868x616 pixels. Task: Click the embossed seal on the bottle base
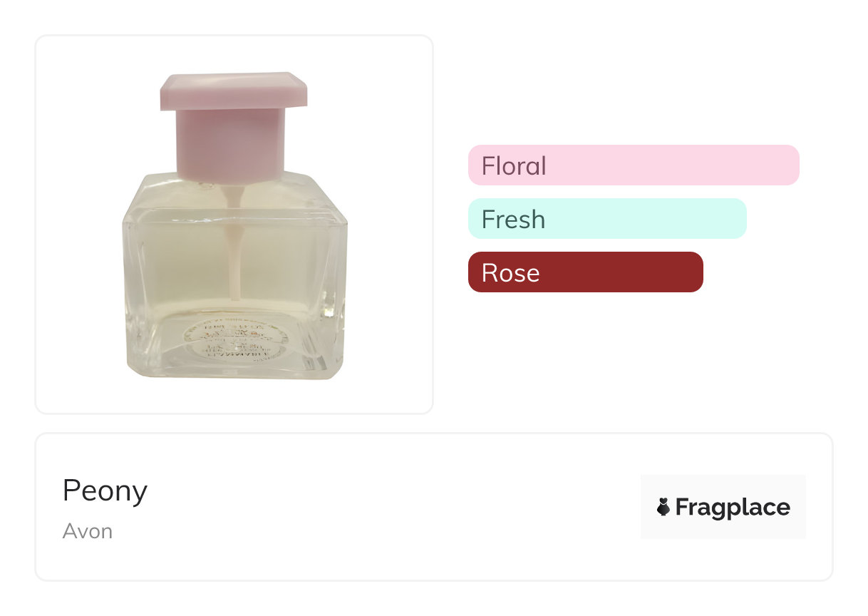click(225, 342)
